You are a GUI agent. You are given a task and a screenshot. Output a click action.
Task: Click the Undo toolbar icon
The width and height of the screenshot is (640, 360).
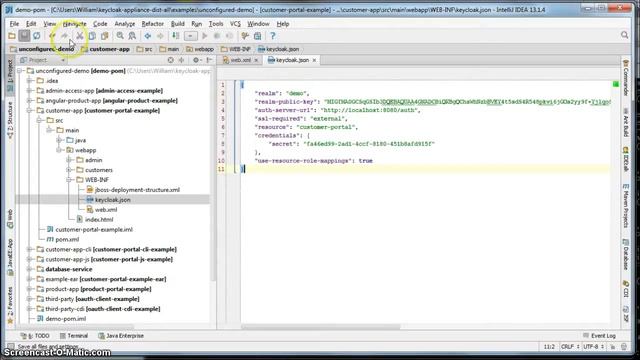tap(52, 36)
